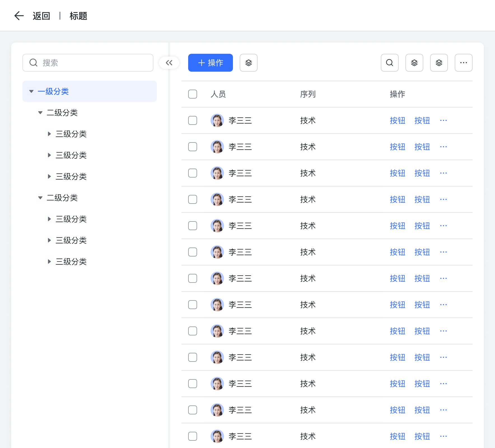Select the second 二级分类 tree item
This screenshot has width=495, height=448.
click(62, 198)
